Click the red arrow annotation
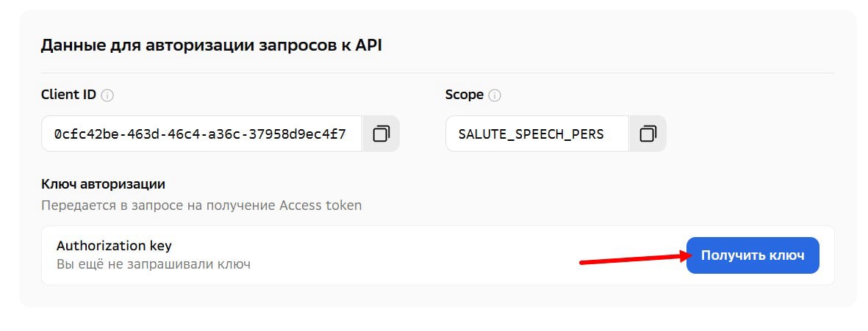The height and width of the screenshot is (331, 868). coord(636,258)
